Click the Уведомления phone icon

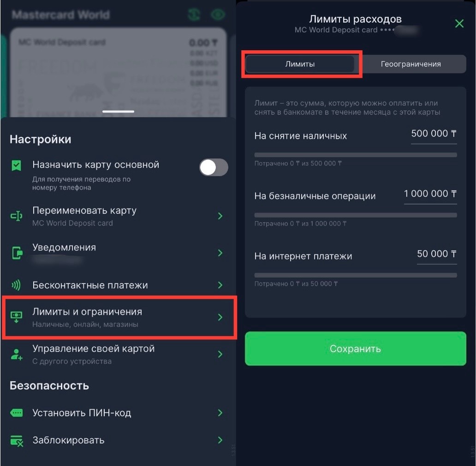coord(17,253)
